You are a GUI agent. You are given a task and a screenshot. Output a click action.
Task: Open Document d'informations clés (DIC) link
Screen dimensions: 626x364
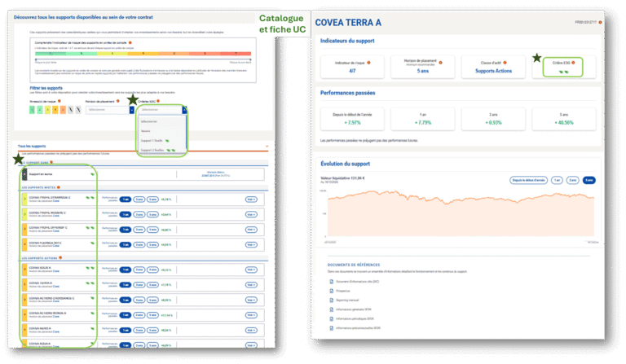357,282
